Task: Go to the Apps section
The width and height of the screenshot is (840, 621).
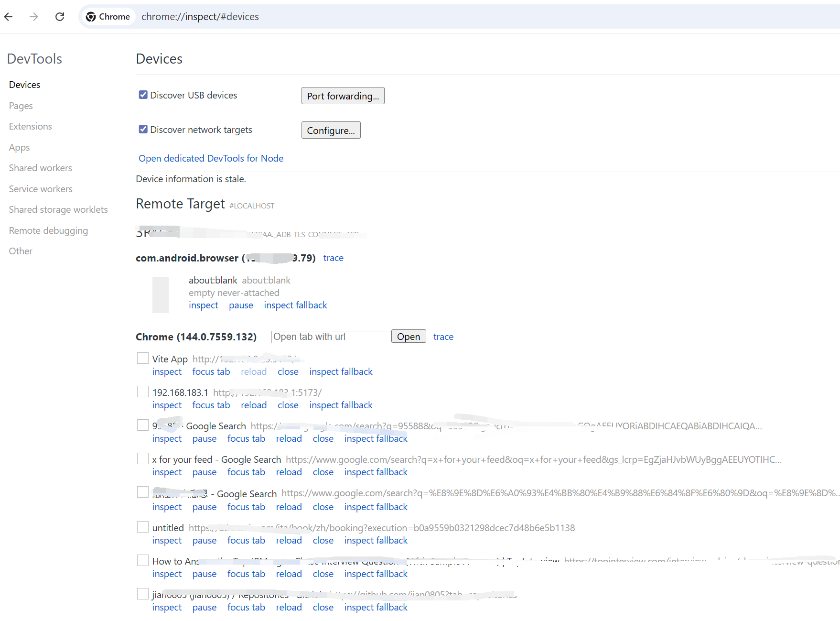Action: [x=19, y=147]
